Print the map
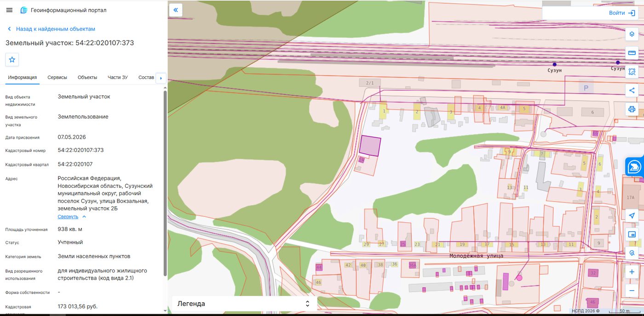 (632, 109)
